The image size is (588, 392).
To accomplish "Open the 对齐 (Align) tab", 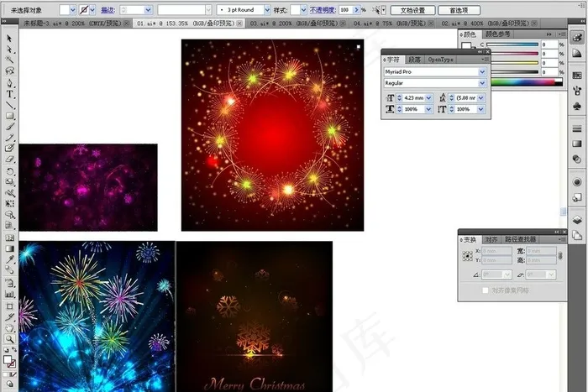I will [x=491, y=239].
